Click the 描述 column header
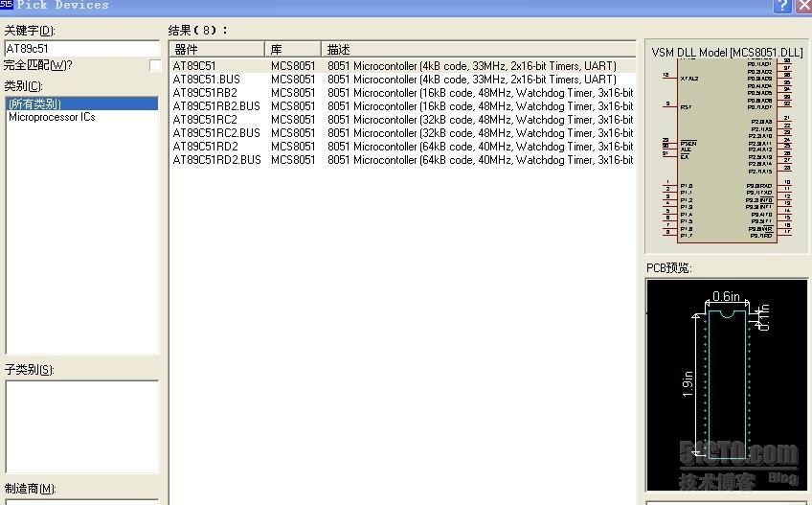This screenshot has width=812, height=505. click(x=478, y=49)
